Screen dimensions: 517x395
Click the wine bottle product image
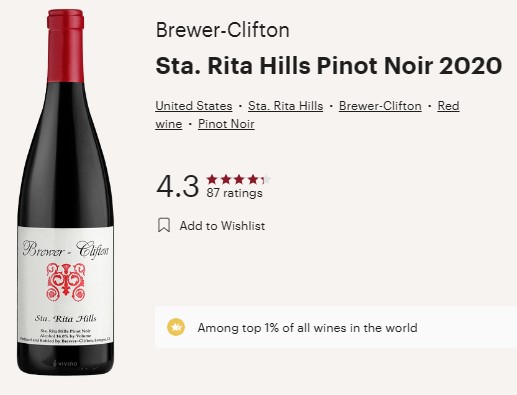(65, 192)
